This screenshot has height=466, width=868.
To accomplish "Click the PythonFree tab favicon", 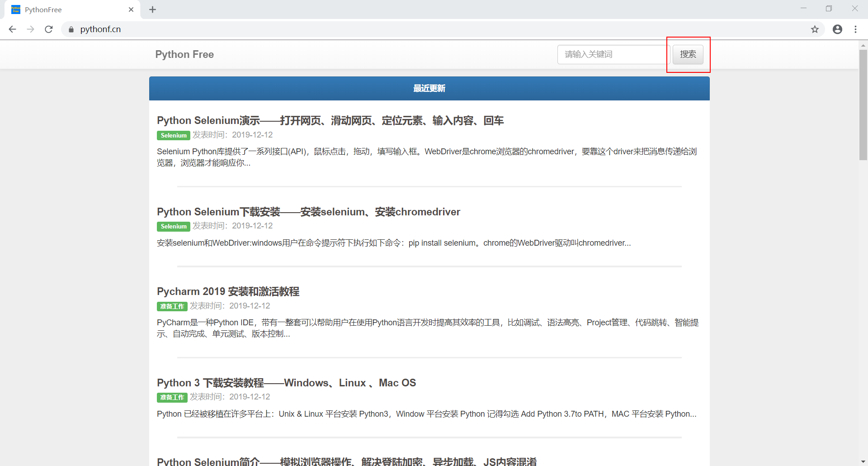I will click(16, 10).
